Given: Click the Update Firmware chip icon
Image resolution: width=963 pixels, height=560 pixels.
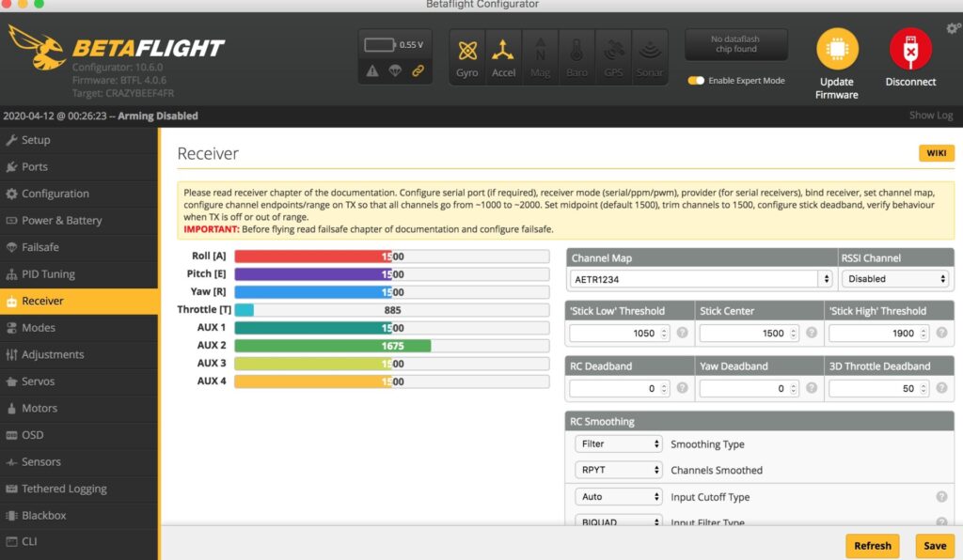Looking at the screenshot, I should (x=836, y=49).
